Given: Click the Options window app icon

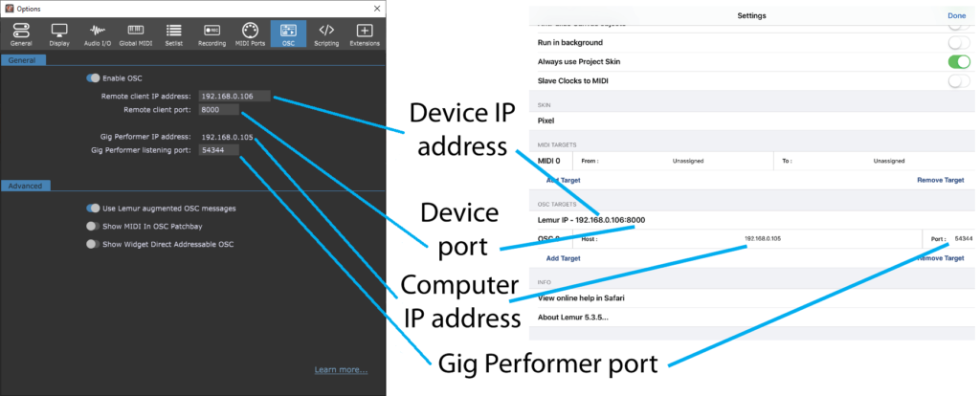Looking at the screenshot, I should [9, 9].
